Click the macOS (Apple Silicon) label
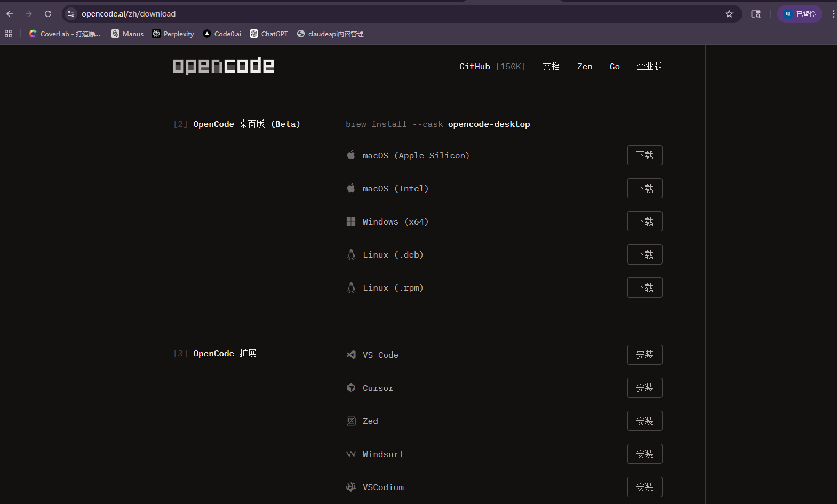Viewport: 837px width, 504px height. (416, 156)
